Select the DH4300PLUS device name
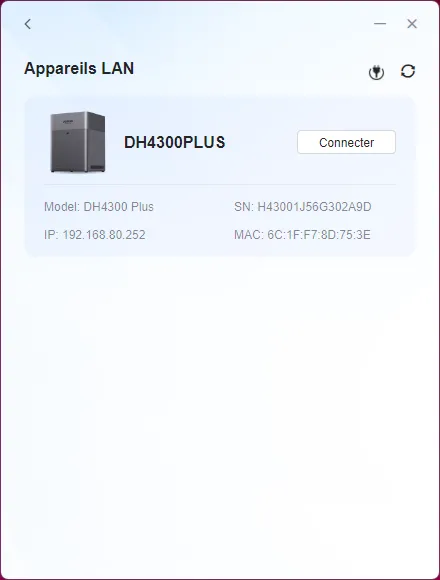Viewport: 440px width, 580px height. 174,142
